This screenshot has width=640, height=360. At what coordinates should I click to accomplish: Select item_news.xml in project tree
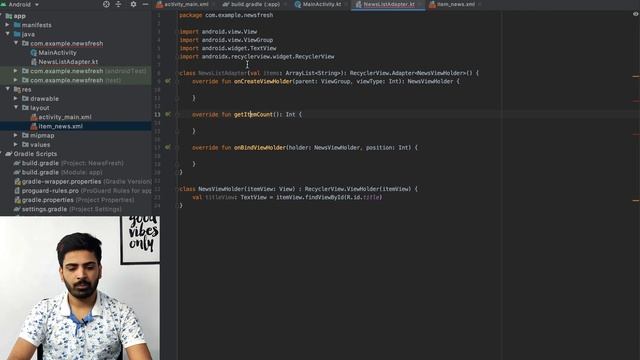click(60, 126)
